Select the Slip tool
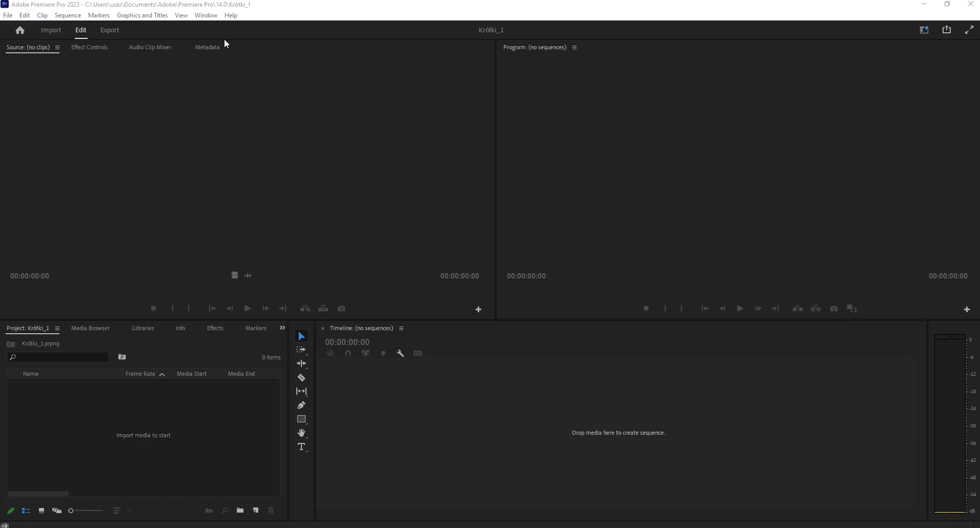The width and height of the screenshot is (980, 528). (301, 391)
